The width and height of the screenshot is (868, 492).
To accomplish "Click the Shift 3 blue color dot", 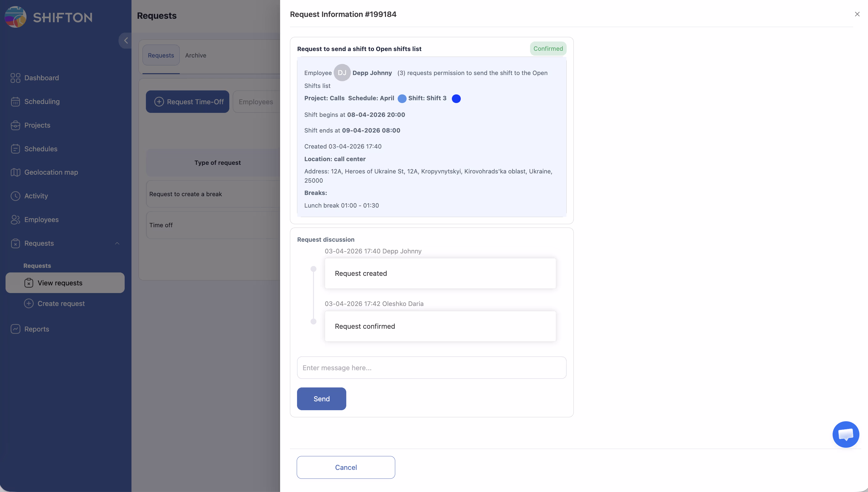I will [456, 99].
